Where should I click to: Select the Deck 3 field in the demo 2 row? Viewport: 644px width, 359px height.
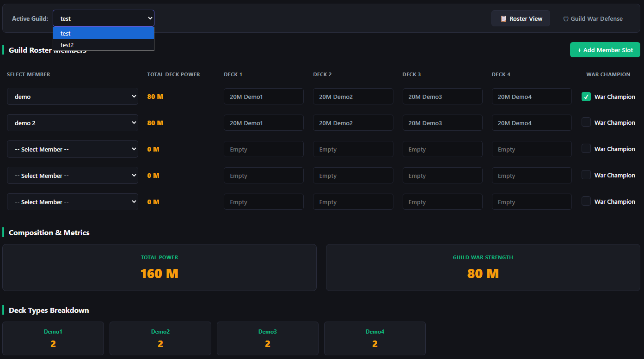442,123
